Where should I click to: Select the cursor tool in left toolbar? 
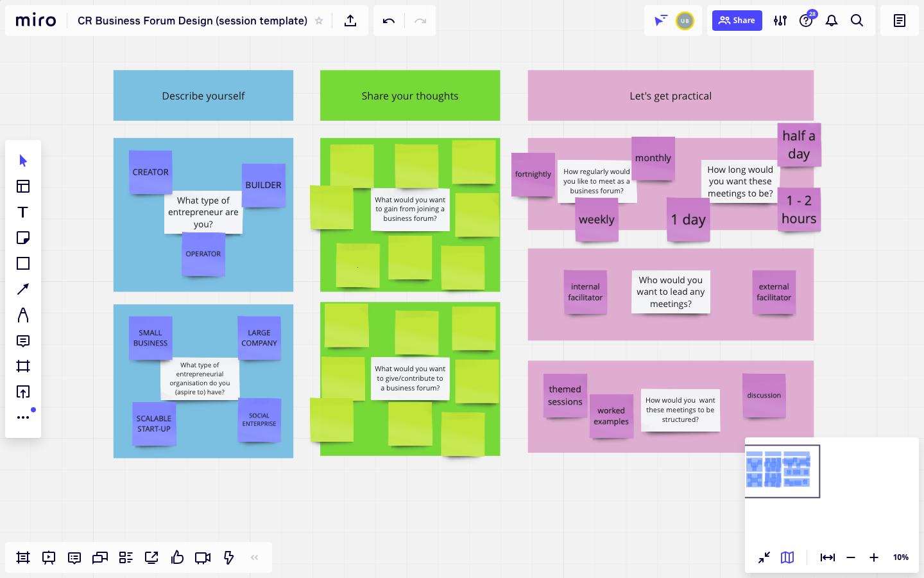coord(23,161)
